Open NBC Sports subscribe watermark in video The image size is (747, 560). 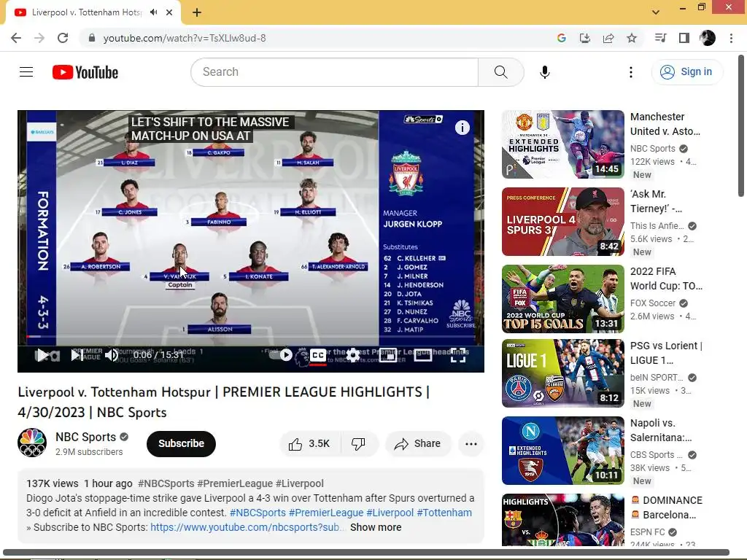(461, 314)
